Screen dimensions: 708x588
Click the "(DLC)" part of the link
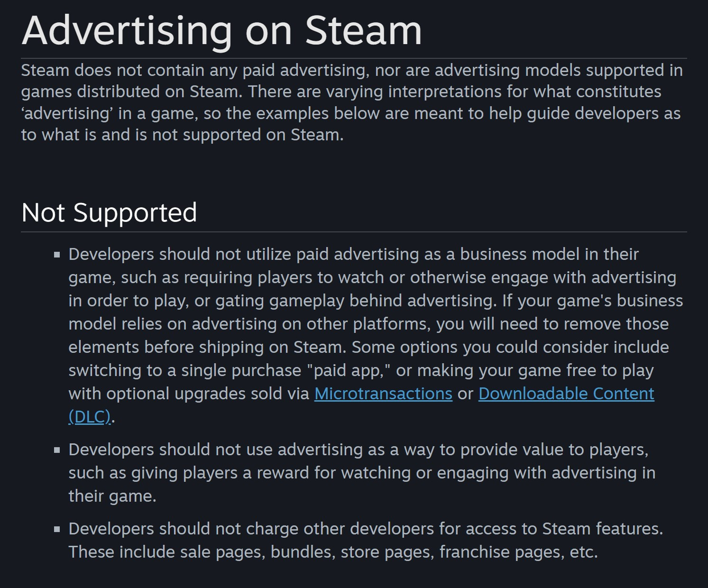point(90,417)
